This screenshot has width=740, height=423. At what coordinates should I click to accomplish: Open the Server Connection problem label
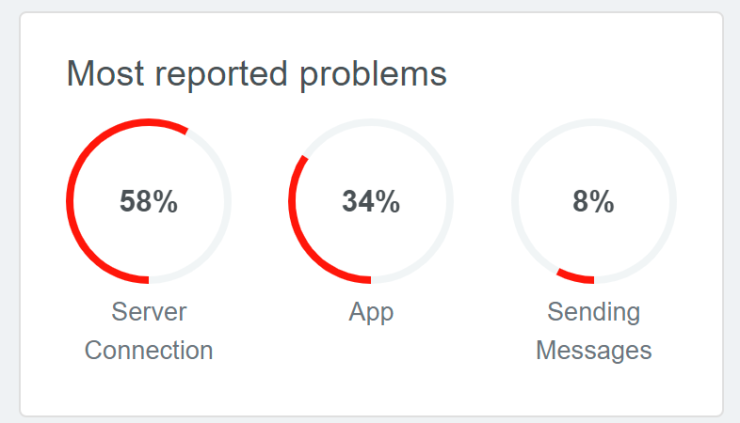tap(148, 331)
